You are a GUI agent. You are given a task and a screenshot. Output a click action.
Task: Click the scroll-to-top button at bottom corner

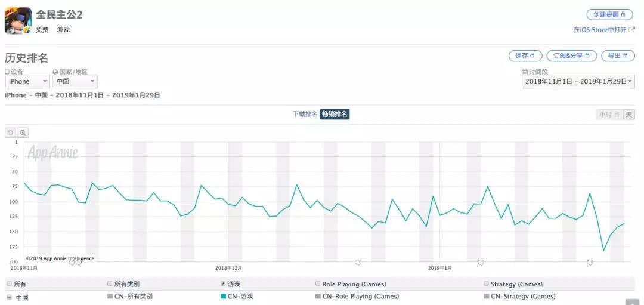click(x=633, y=302)
